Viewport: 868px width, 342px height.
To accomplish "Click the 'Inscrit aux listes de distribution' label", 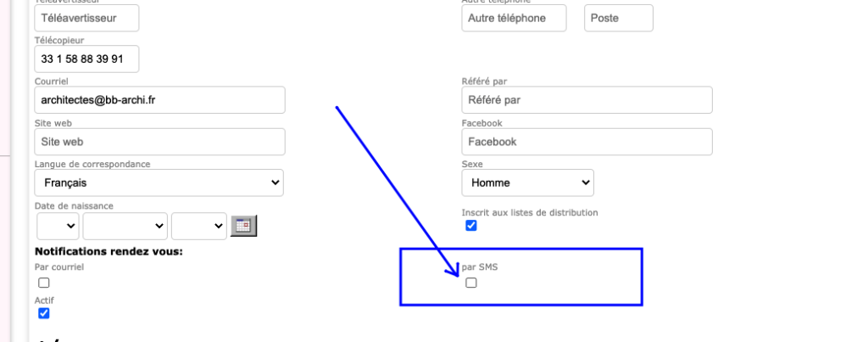I will tap(530, 212).
